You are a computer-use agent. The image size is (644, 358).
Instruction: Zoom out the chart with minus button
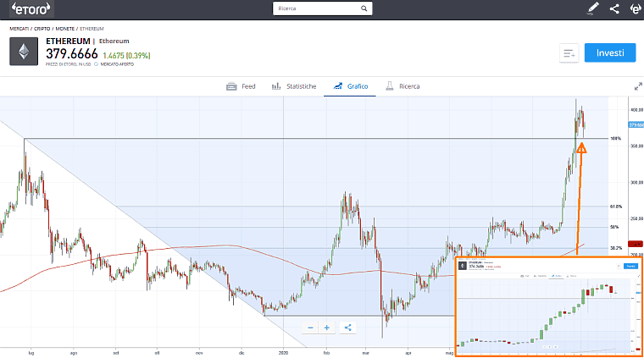(310, 328)
